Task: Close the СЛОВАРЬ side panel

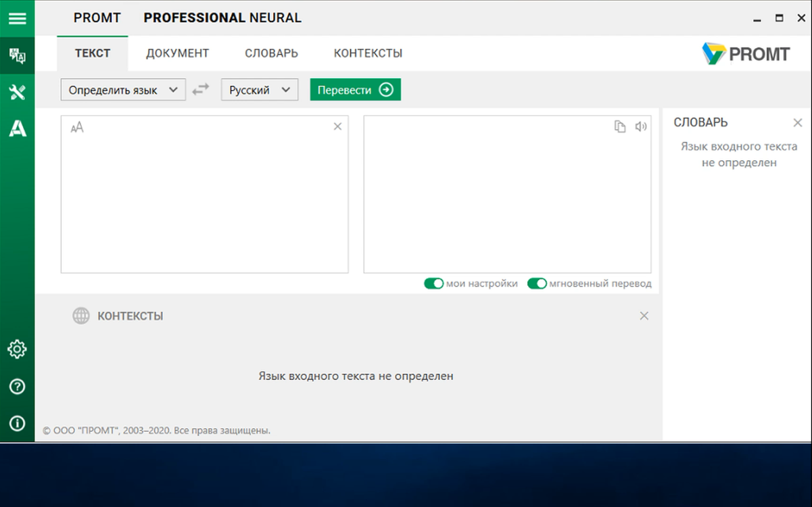Action: pos(798,122)
